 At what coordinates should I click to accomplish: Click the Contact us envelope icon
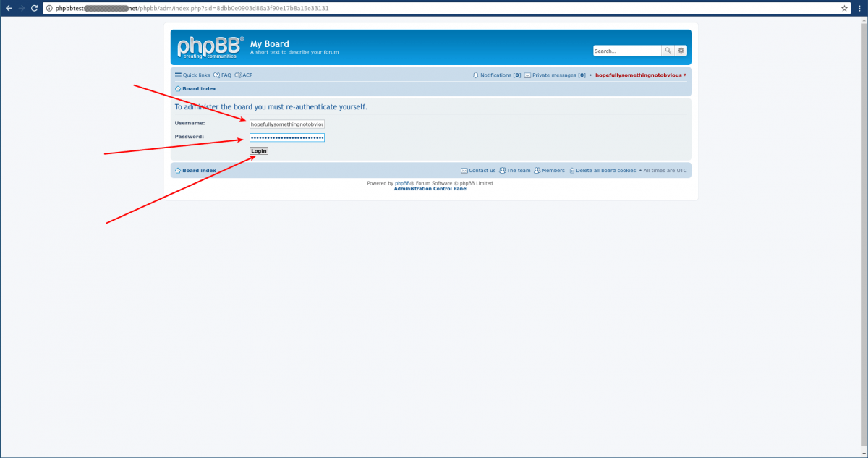pyautogui.click(x=464, y=170)
